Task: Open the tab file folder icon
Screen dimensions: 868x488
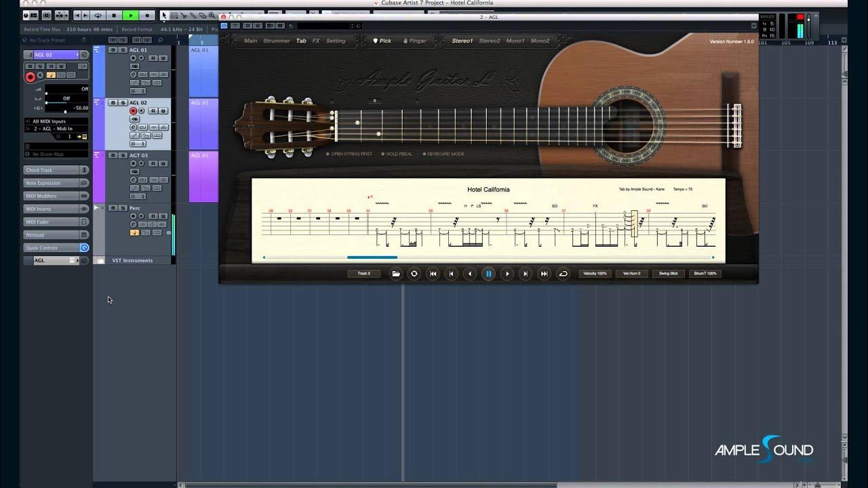Action: coord(396,274)
